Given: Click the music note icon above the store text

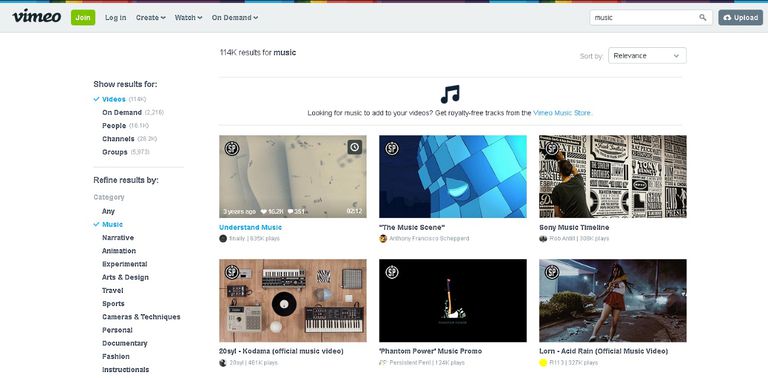Looking at the screenshot, I should point(450,94).
